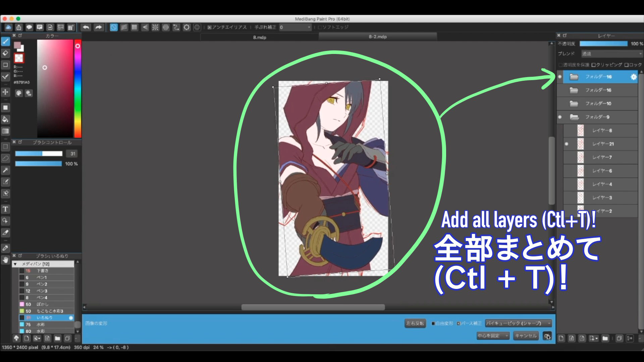Open the add-brush dropdown below the brush list
The width and height of the screenshot is (644, 362).
[37, 338]
